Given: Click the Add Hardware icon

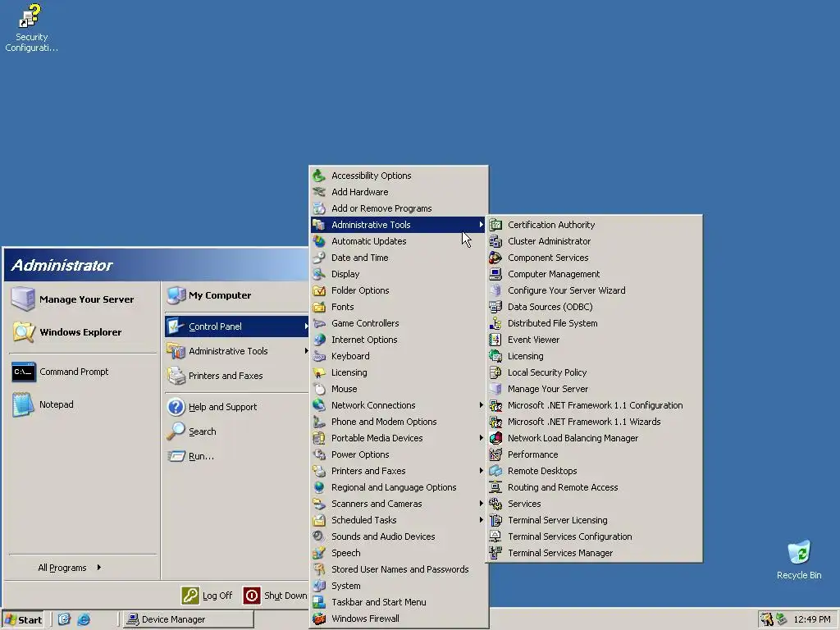Looking at the screenshot, I should click(319, 192).
